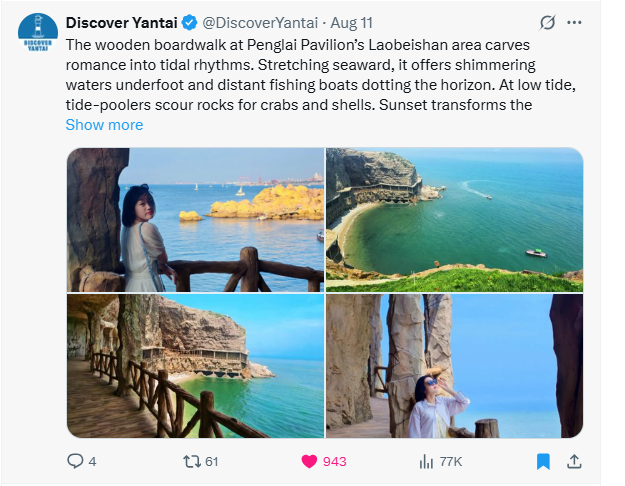Image resolution: width=625 pixels, height=486 pixels.
Task: Remove bookmark with blue bookmark icon
Action: [543, 462]
